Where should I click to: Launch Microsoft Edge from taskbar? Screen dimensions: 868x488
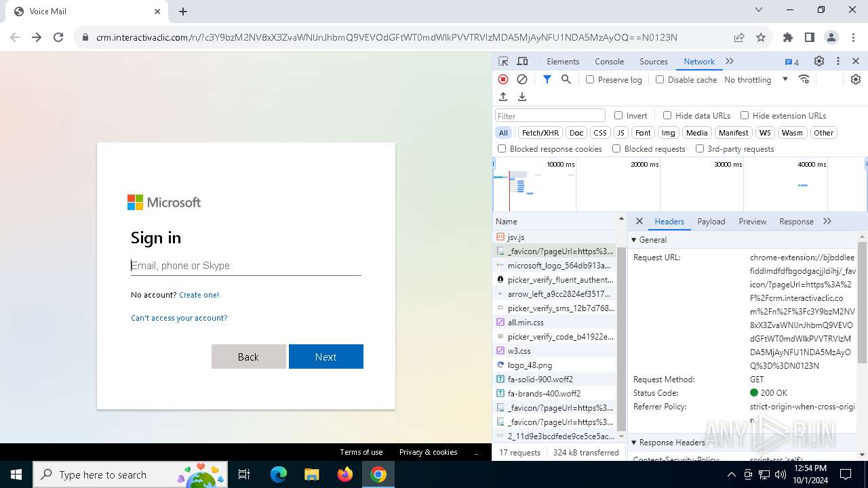(279, 474)
